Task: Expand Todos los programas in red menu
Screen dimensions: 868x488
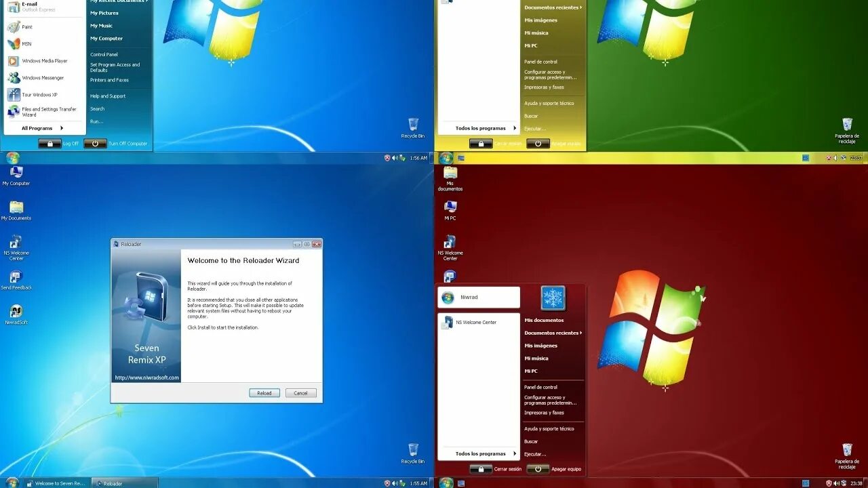Action: [x=486, y=453]
